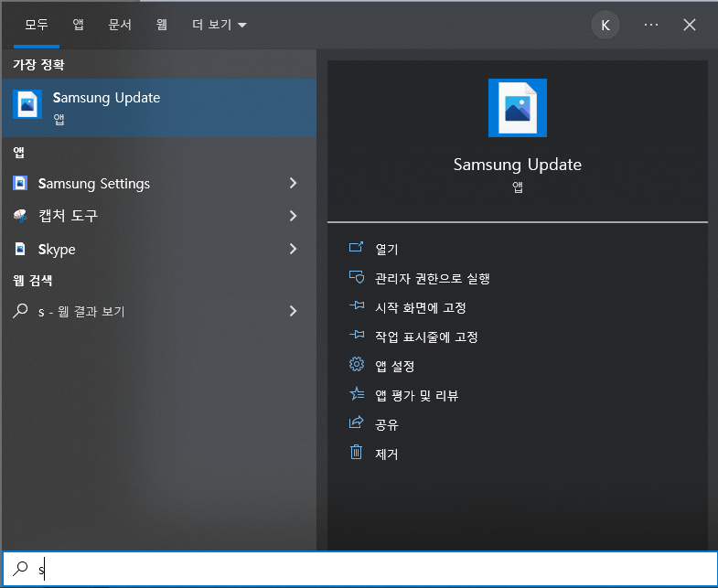Open the three-dot options menu
Screen dimensions: 718x588
[650, 25]
